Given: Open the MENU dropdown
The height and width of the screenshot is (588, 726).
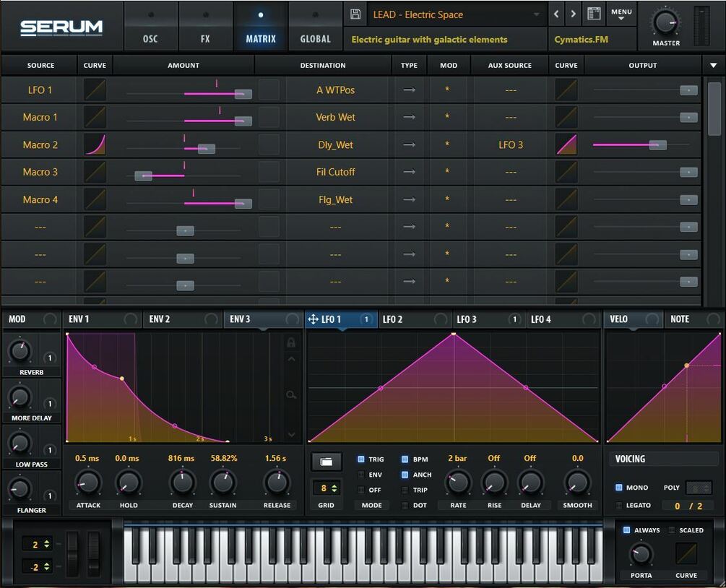Looking at the screenshot, I should coord(621,14).
